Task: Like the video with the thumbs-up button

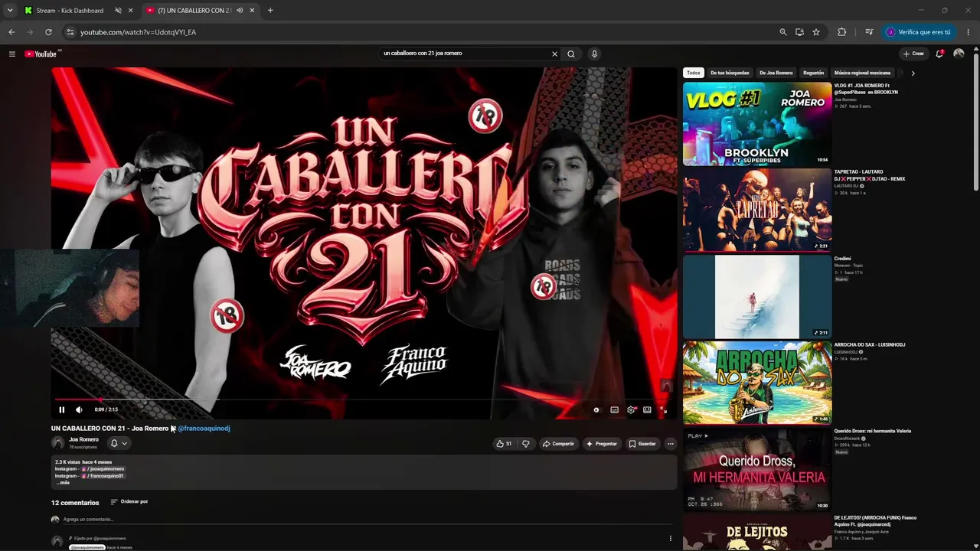Action: point(504,444)
